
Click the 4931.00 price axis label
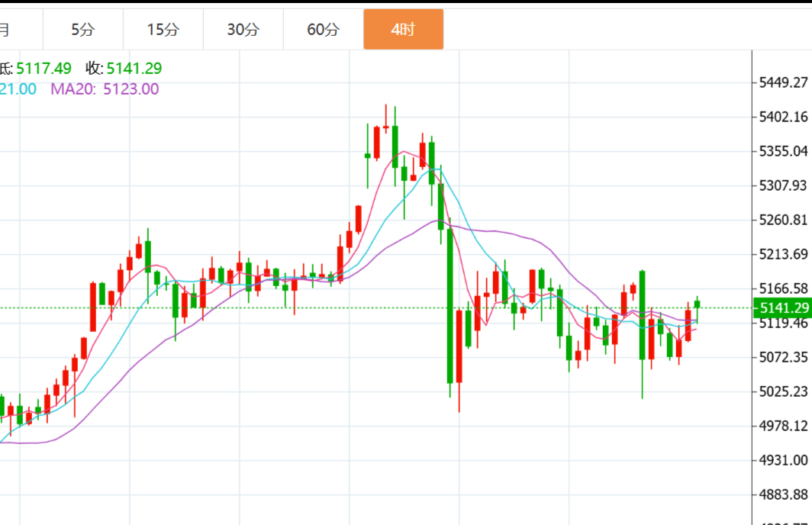(783, 460)
